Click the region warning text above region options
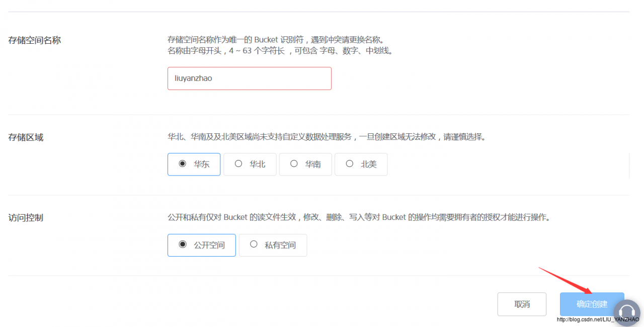 pyautogui.click(x=327, y=137)
